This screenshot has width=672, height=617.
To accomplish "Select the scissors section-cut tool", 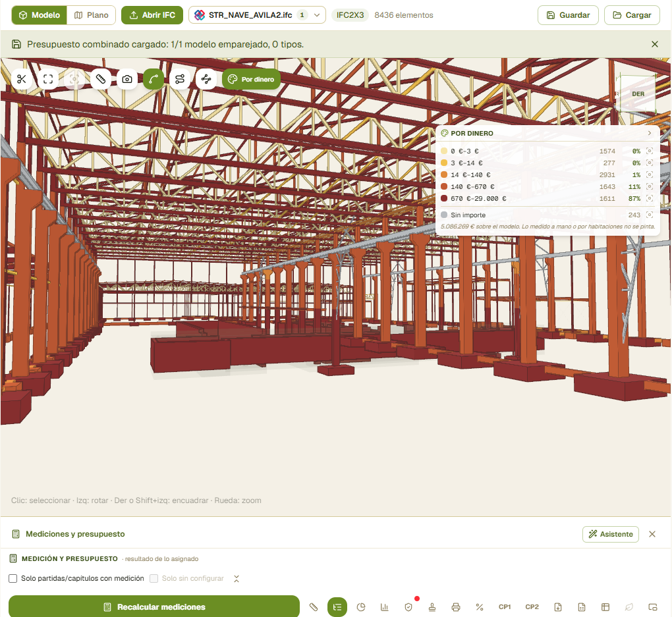I will [x=22, y=79].
